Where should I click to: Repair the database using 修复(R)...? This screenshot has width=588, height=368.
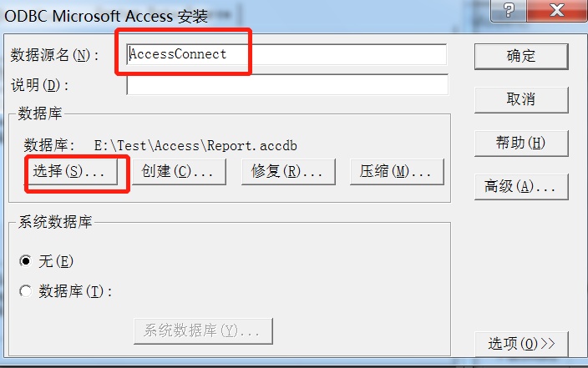[x=288, y=172]
